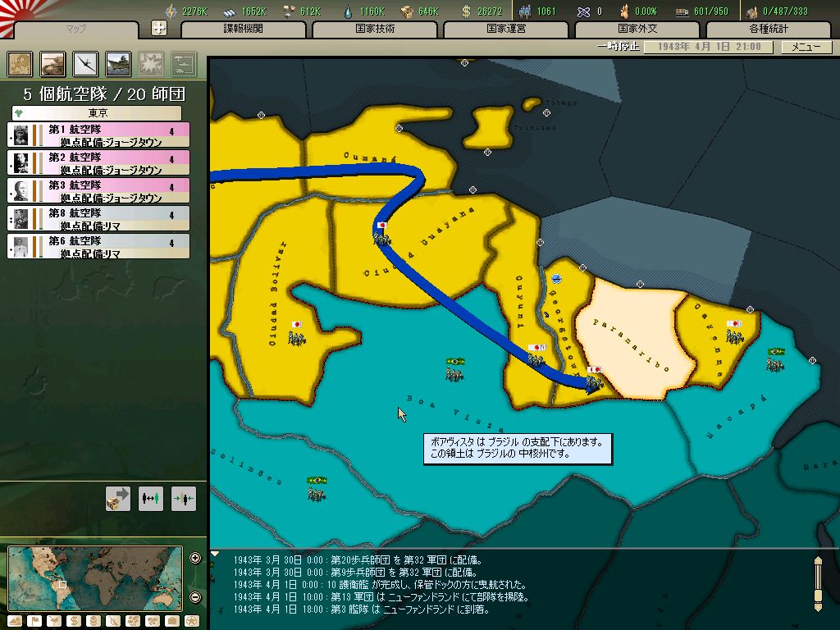Click the factory IC icon showing 601/950
The image size is (840, 630).
682,11
